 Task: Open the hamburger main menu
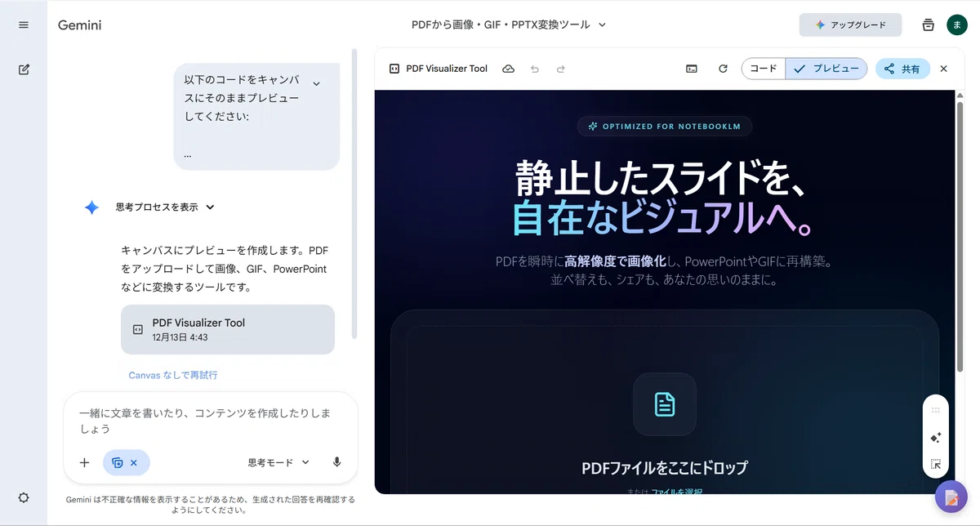tap(24, 25)
